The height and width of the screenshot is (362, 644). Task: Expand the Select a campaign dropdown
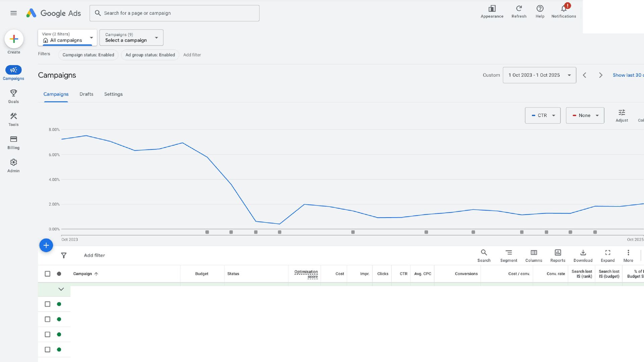[131, 38]
